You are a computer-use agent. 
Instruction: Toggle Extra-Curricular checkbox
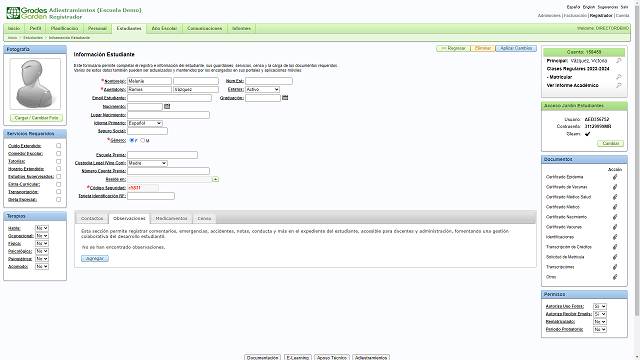pos(58,184)
